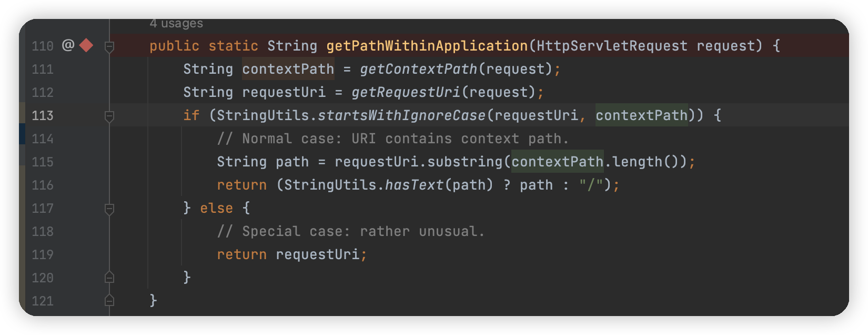The height and width of the screenshot is (335, 868).
Task: Click the HttpServletRequest parameter type
Action: click(612, 46)
